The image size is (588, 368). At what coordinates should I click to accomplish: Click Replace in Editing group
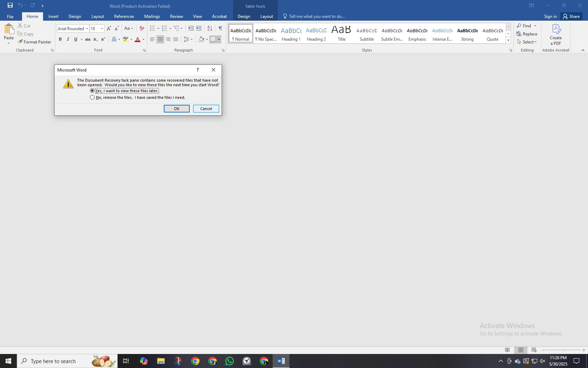(527, 34)
